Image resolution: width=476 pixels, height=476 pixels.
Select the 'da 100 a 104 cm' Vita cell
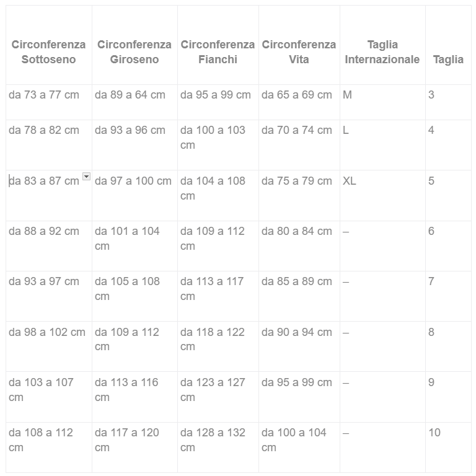(294, 439)
